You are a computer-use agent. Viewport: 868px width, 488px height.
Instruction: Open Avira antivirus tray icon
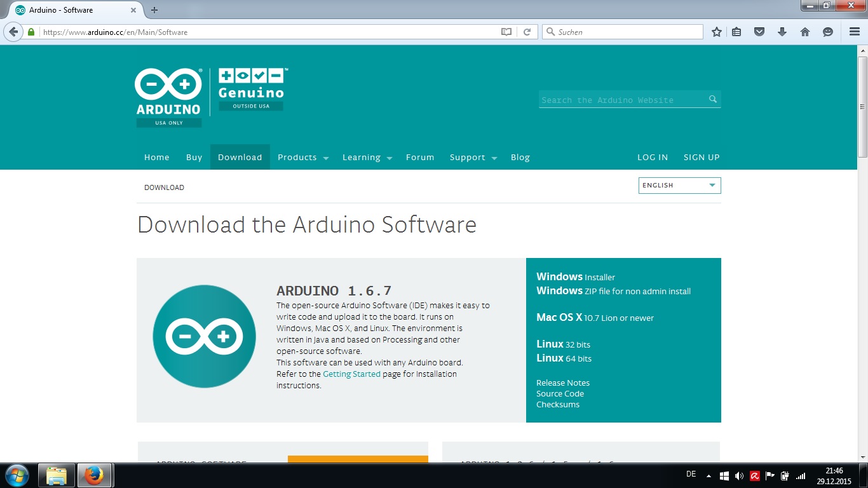[x=755, y=475]
